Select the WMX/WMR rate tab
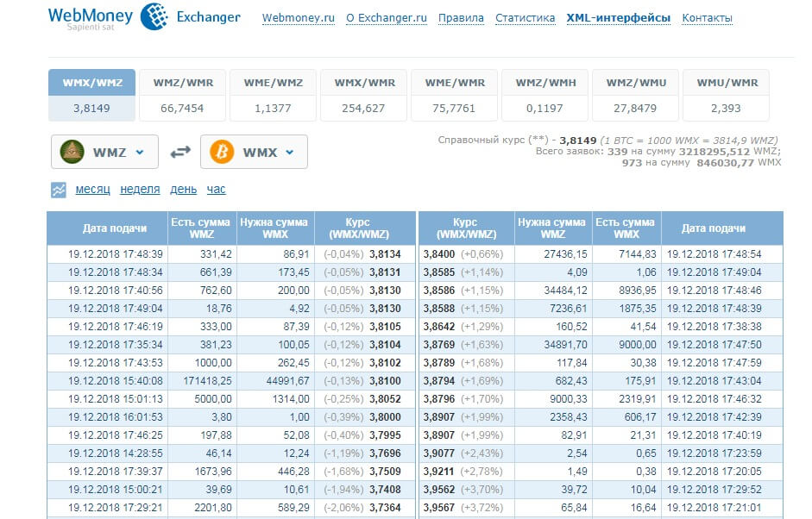This screenshot has width=812, height=519. tap(363, 95)
